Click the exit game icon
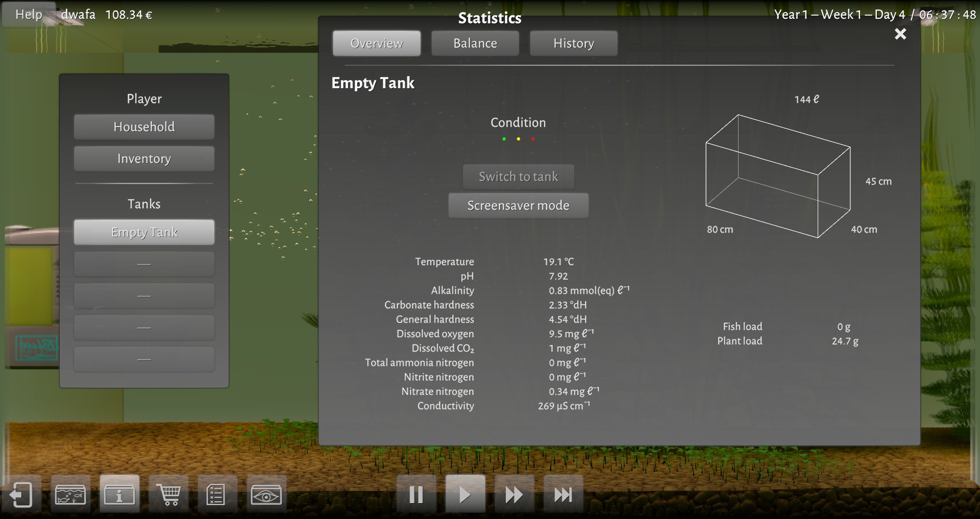980x519 pixels. 21,495
